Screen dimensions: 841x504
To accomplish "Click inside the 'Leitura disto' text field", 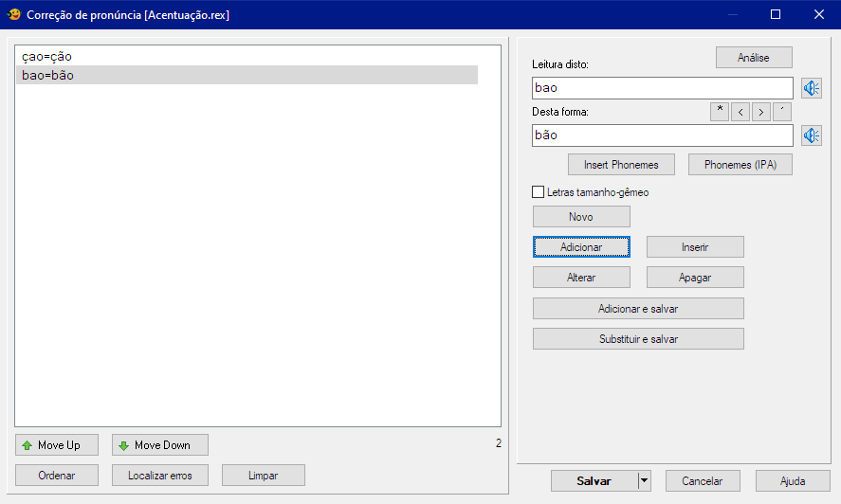I will tap(662, 88).
